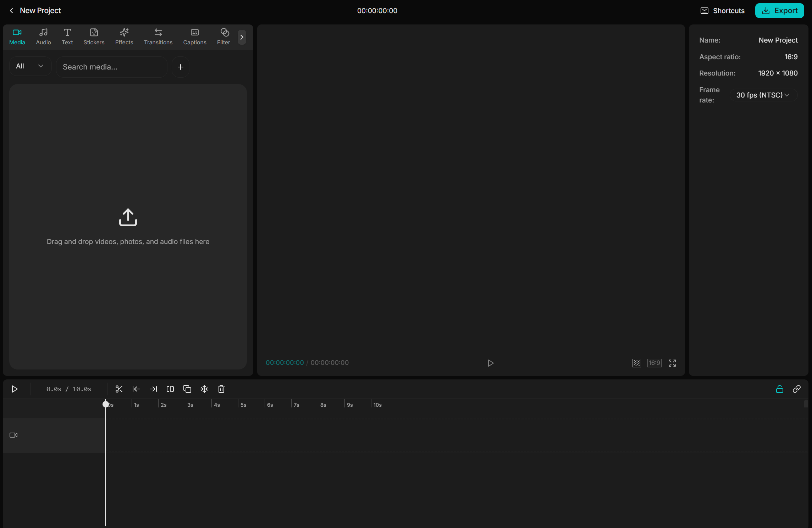Go back using the arrow beside New Project

click(11, 11)
